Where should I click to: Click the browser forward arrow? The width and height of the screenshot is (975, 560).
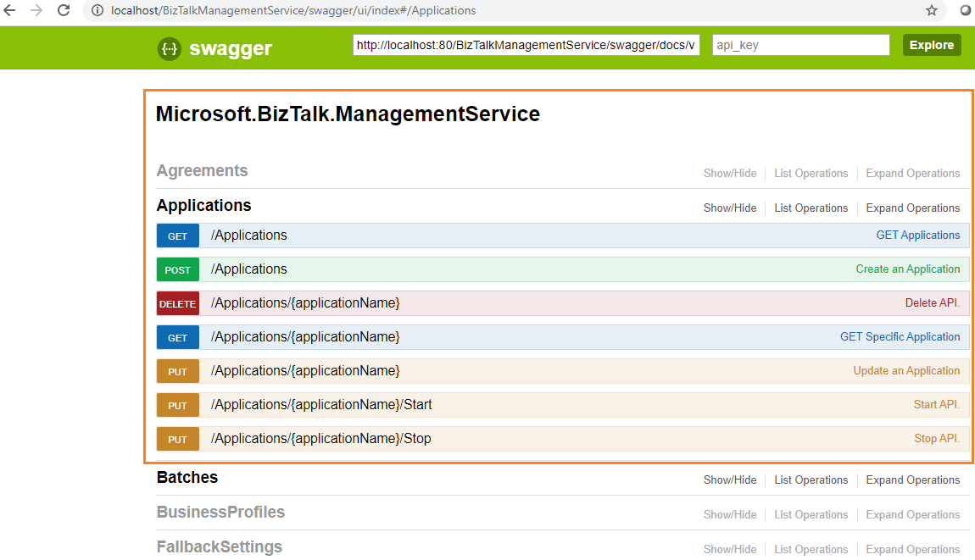point(36,10)
